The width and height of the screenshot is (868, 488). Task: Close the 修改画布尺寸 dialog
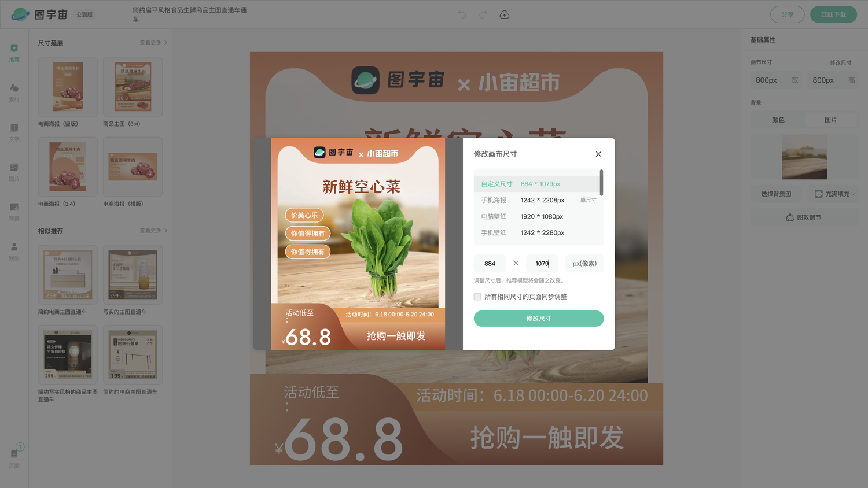pyautogui.click(x=598, y=154)
